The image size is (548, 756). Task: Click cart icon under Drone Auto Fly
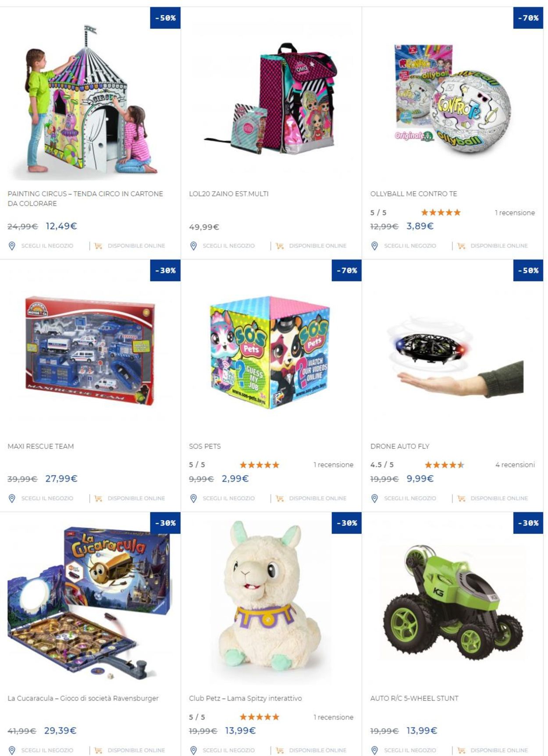tap(461, 498)
